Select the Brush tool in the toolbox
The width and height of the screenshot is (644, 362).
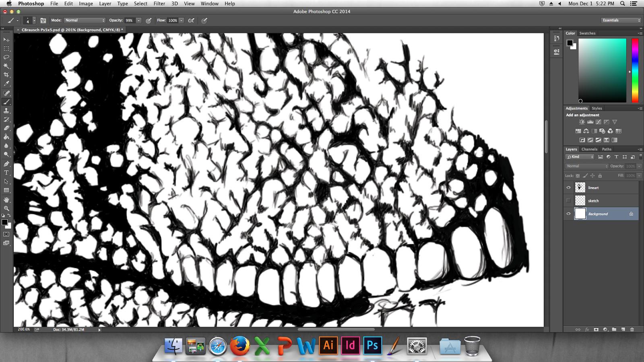click(x=6, y=102)
